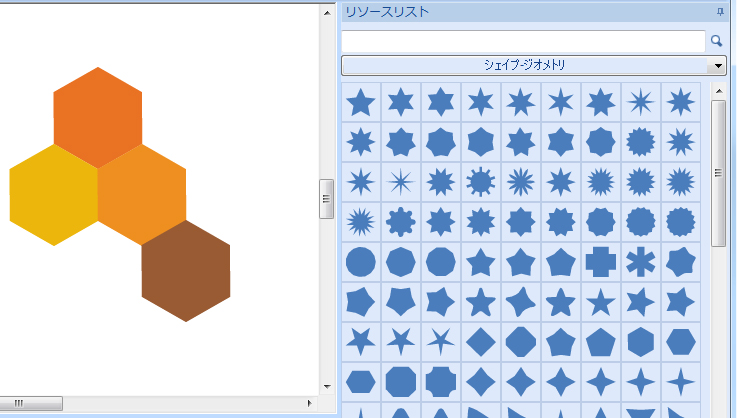Viewport: 737px width, 418px height.
Task: Click the resource list scrollbar thumb
Action: [x=719, y=173]
